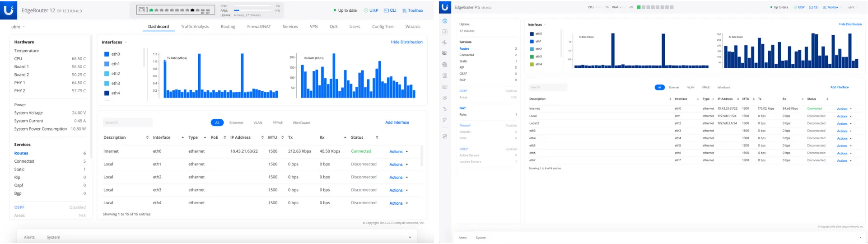The height and width of the screenshot is (244, 868).
Task: Expand ubnt user menu in EdgeRouter 12
Action: point(18,27)
